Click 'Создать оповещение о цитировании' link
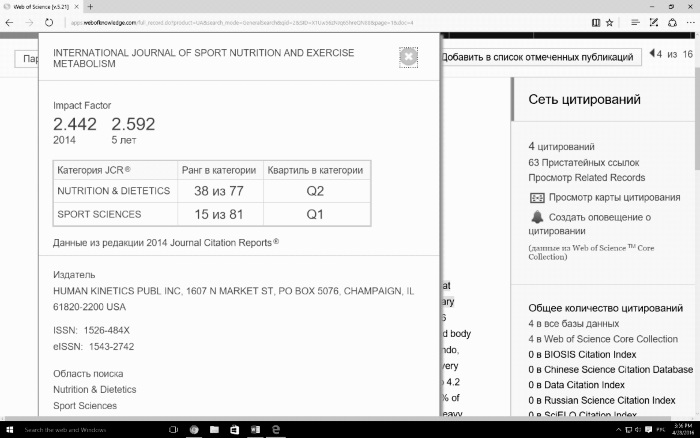This screenshot has height=438, width=700. (590, 224)
